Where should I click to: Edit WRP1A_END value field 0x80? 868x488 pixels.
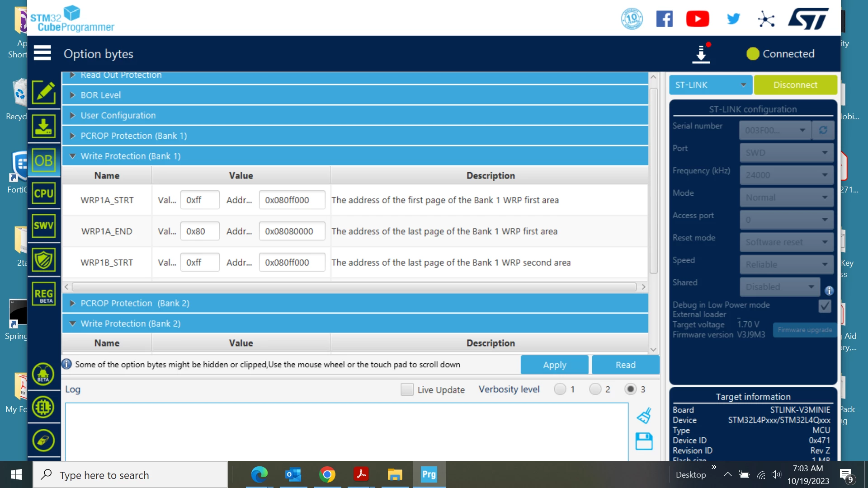pyautogui.click(x=200, y=231)
